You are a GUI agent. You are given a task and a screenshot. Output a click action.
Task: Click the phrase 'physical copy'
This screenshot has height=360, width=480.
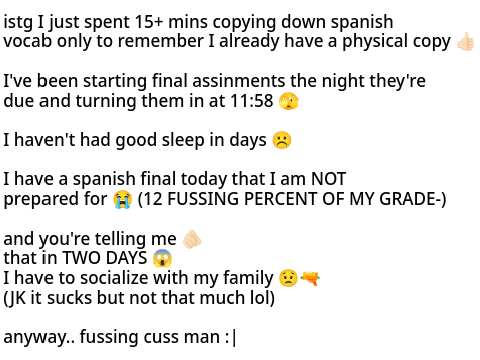pos(397,42)
